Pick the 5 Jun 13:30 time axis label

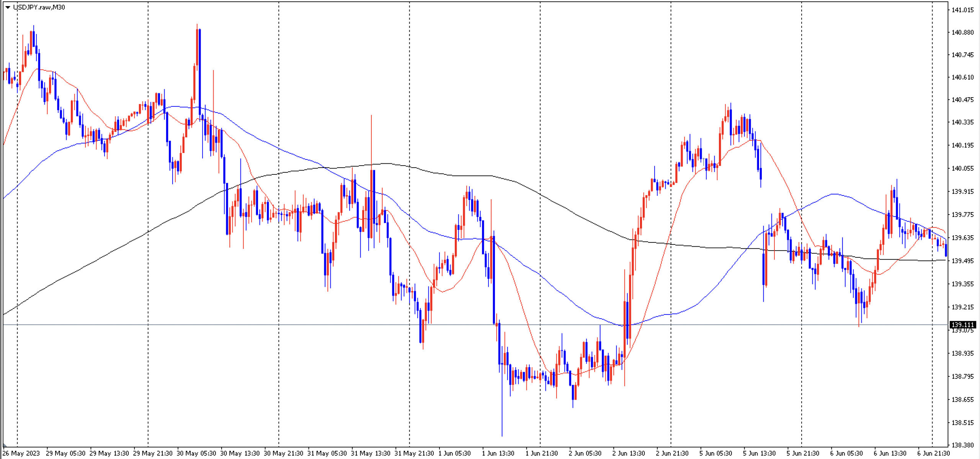click(x=760, y=454)
